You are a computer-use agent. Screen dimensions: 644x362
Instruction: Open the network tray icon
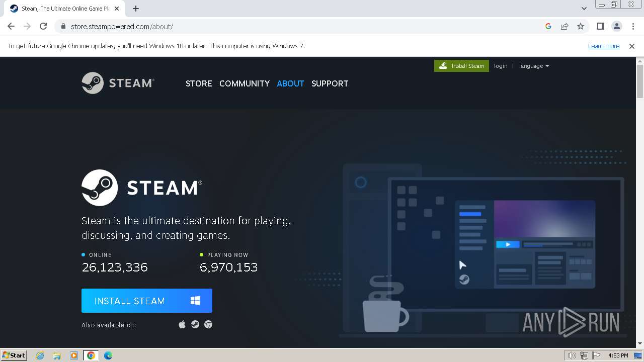(584, 355)
